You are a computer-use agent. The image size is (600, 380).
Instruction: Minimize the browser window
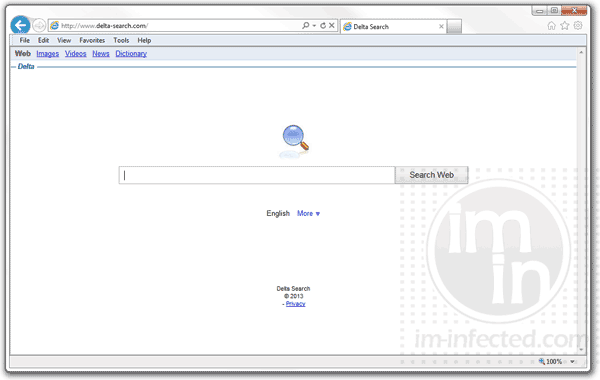539,11
